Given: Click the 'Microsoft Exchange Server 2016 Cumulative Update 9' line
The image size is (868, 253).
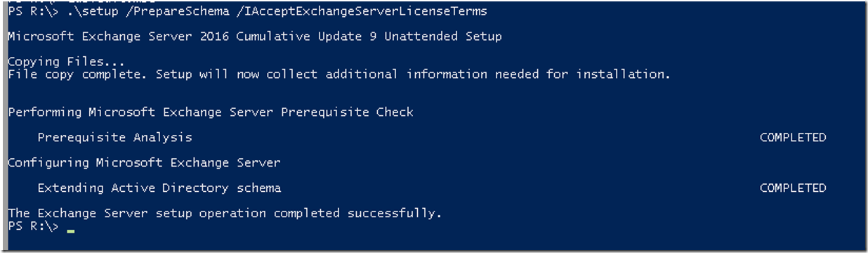Looking at the screenshot, I should point(255,37).
